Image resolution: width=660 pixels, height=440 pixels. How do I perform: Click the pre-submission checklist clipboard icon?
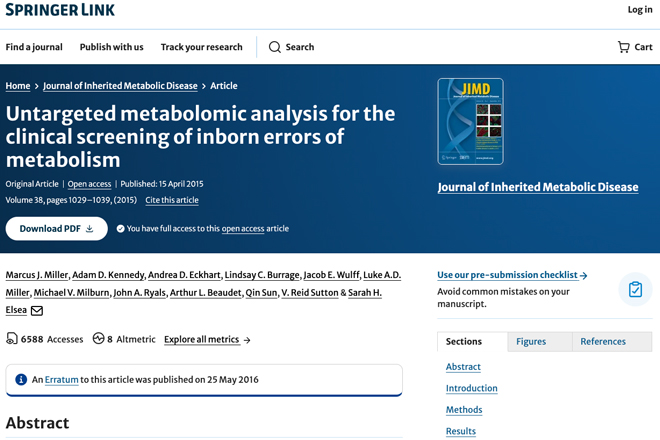click(x=635, y=289)
